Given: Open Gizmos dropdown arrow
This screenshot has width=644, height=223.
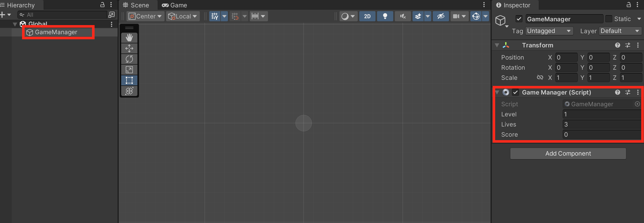Looking at the screenshot, I should [x=486, y=16].
